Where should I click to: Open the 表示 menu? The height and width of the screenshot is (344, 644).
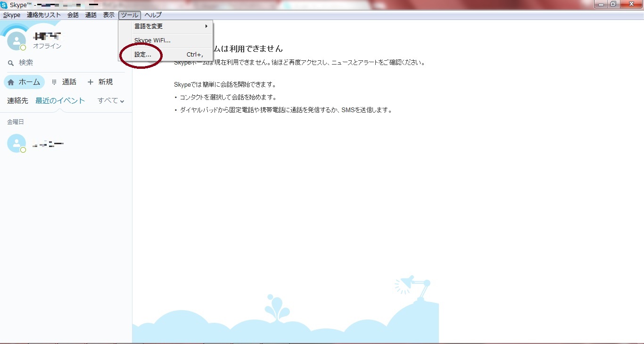(109, 15)
